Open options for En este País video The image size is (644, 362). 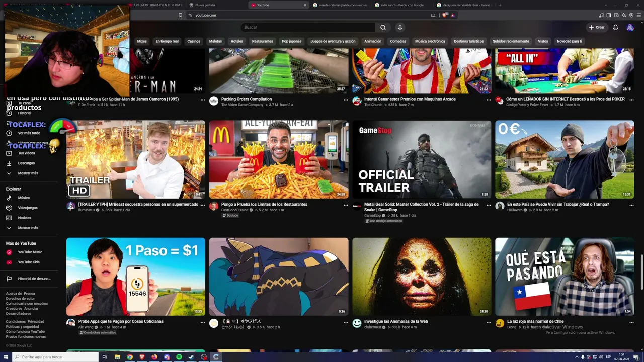coord(631,205)
